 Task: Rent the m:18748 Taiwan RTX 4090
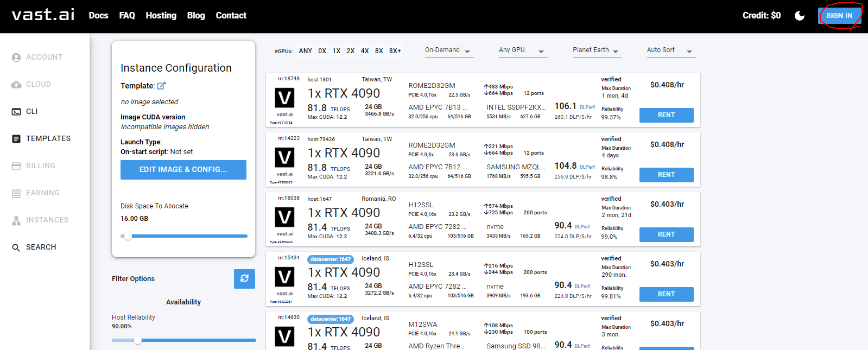click(667, 115)
